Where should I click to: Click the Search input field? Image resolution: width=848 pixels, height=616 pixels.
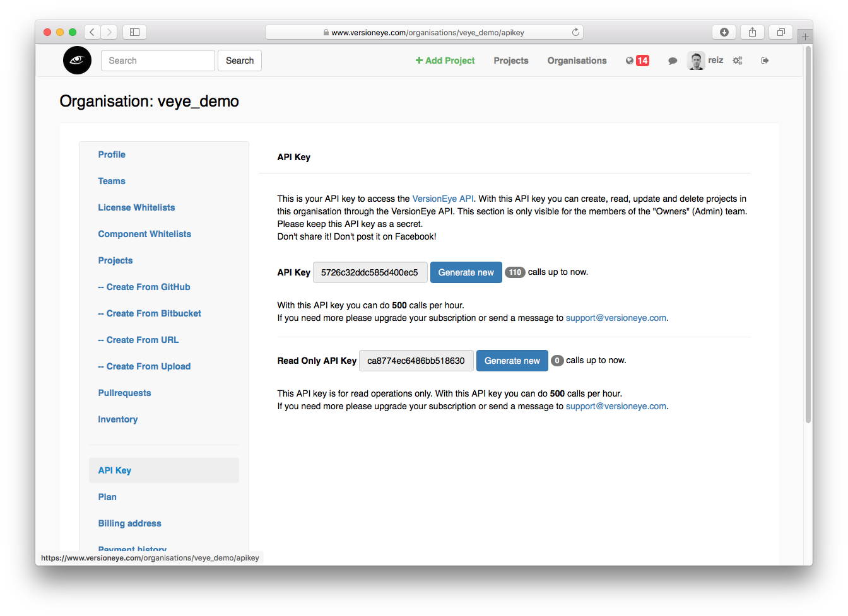(158, 61)
